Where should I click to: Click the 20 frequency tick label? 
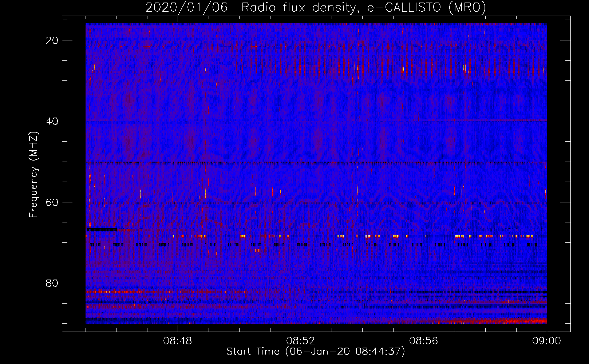coord(52,40)
